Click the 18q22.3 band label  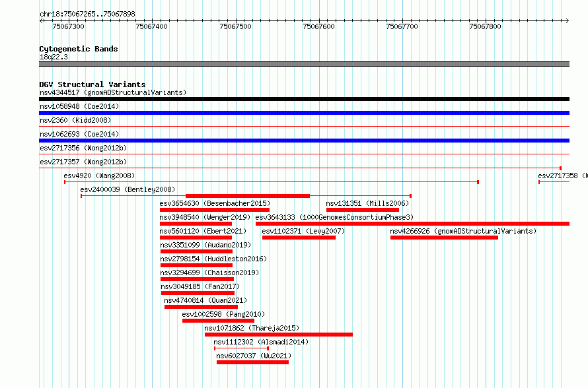54,57
